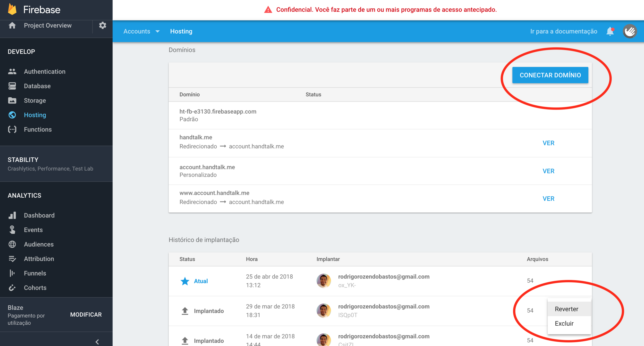Viewport: 644px width, 346px height.
Task: Collapse the sidebar with chevron arrow
Action: click(x=97, y=342)
